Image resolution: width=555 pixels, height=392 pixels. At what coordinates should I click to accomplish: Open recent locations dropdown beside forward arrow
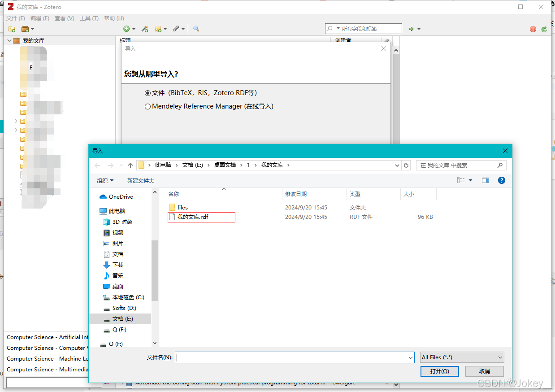tap(121, 166)
